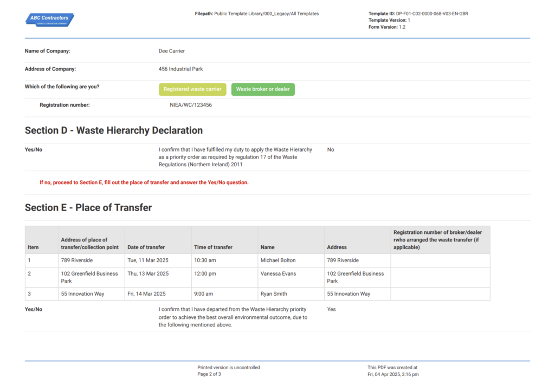Select the Vanessa Evans name cell
This screenshot has height=392, width=555.
pos(278,274)
